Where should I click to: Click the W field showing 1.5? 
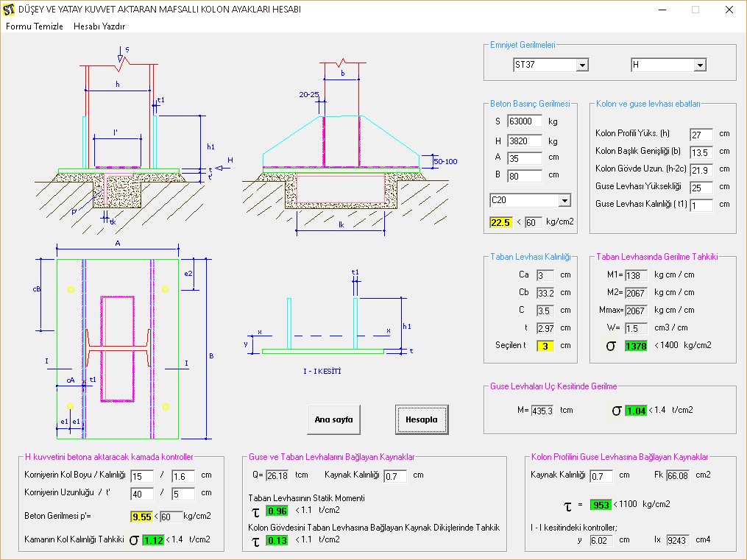click(x=636, y=328)
